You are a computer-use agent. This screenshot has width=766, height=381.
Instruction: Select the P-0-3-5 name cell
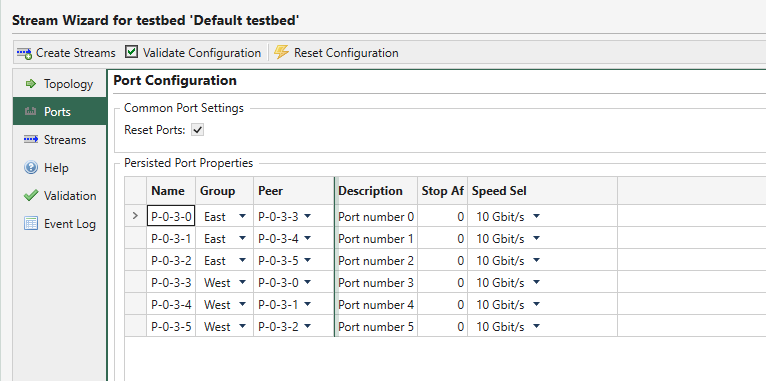tap(171, 326)
